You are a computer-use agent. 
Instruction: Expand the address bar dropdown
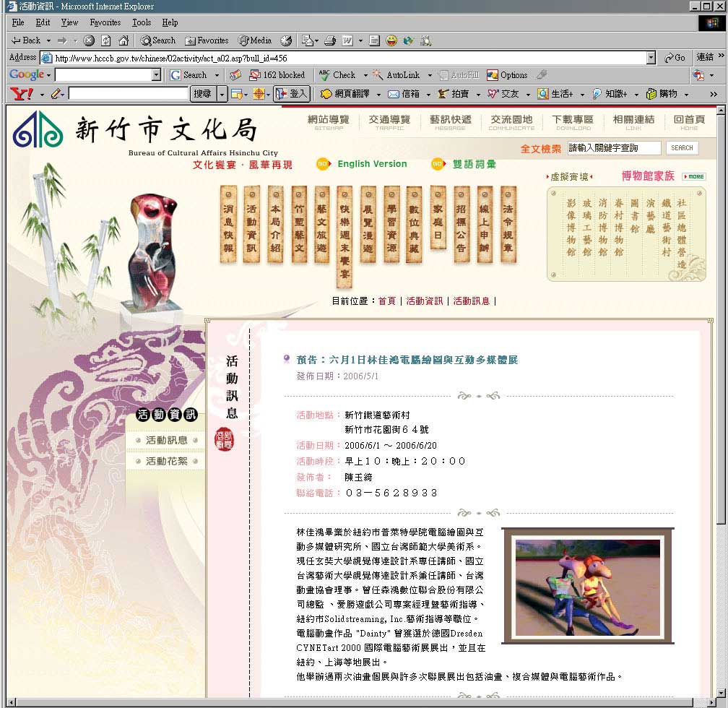651,58
